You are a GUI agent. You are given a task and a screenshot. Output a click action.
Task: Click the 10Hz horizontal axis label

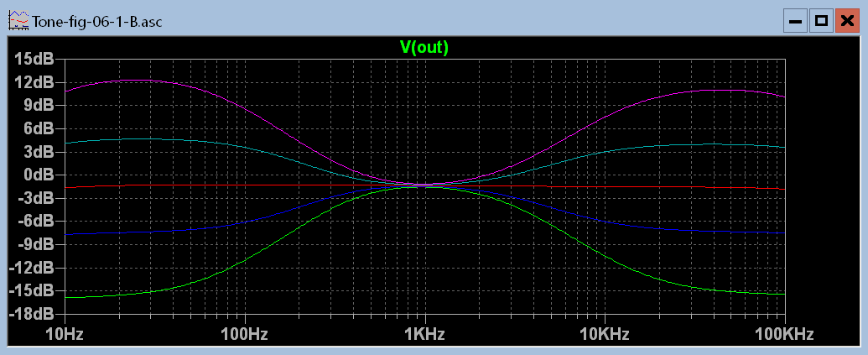65,335
